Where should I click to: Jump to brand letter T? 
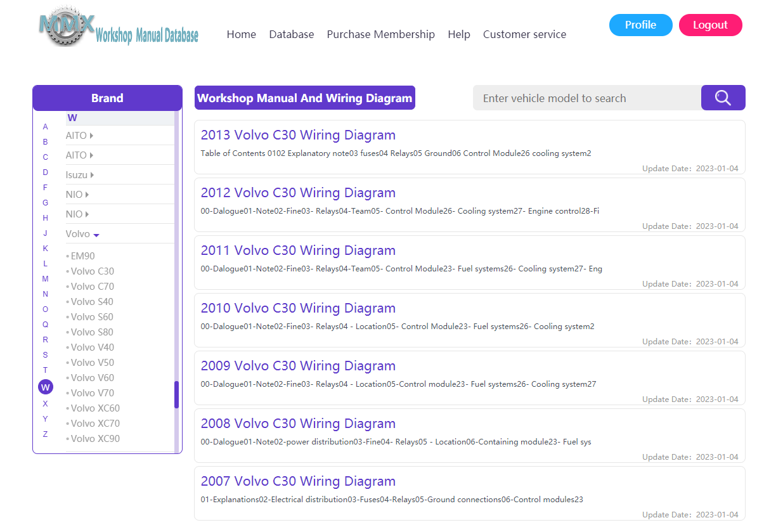[45, 370]
